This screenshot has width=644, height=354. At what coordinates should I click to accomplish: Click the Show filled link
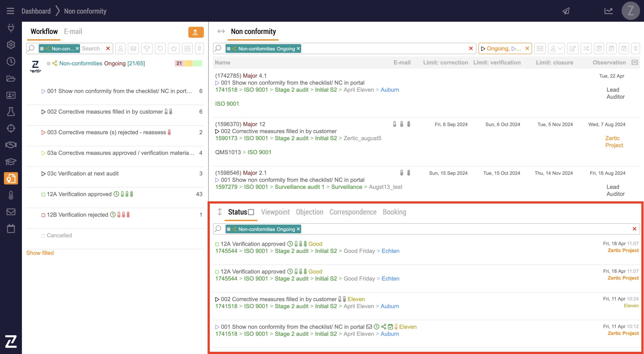(x=40, y=253)
